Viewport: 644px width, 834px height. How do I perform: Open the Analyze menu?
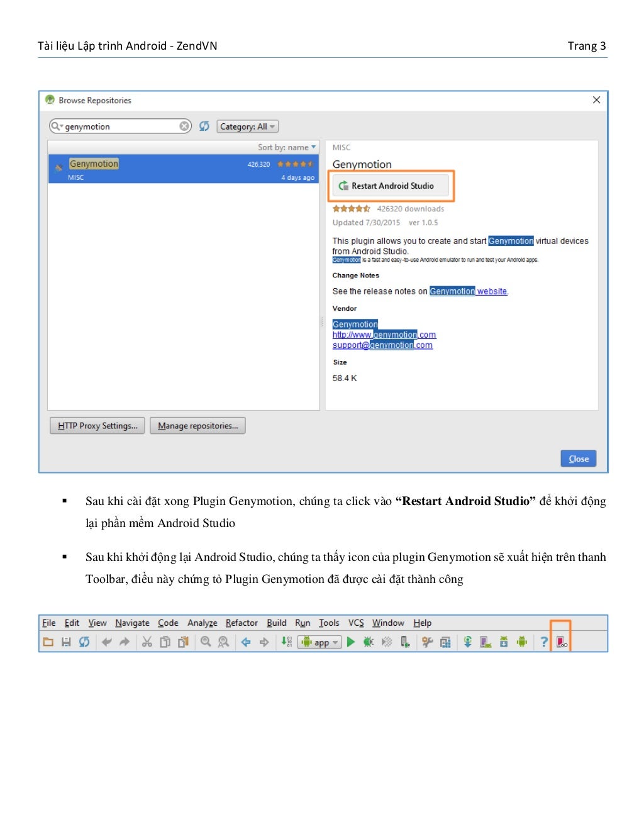203,623
